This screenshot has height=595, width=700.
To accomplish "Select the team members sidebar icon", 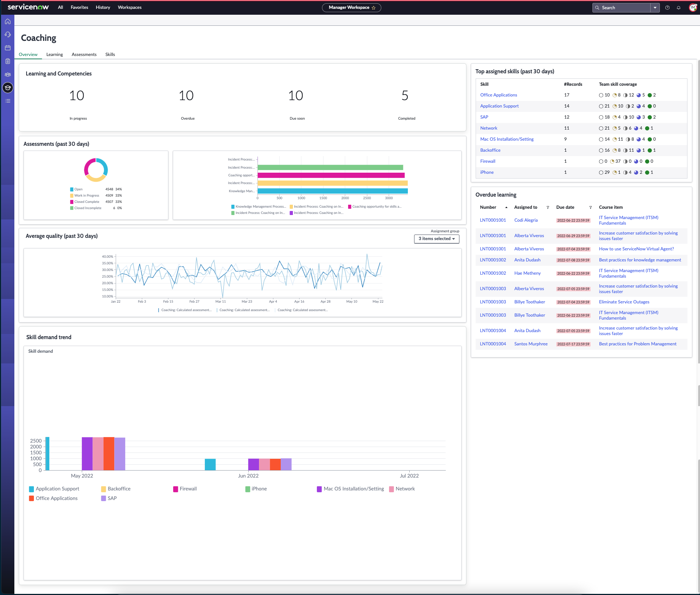I will tap(8, 74).
